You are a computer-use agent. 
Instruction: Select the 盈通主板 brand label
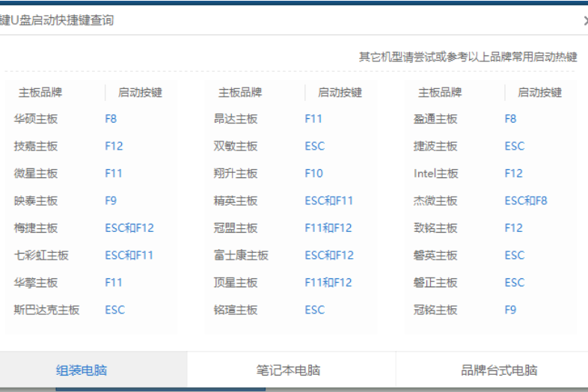(435, 119)
